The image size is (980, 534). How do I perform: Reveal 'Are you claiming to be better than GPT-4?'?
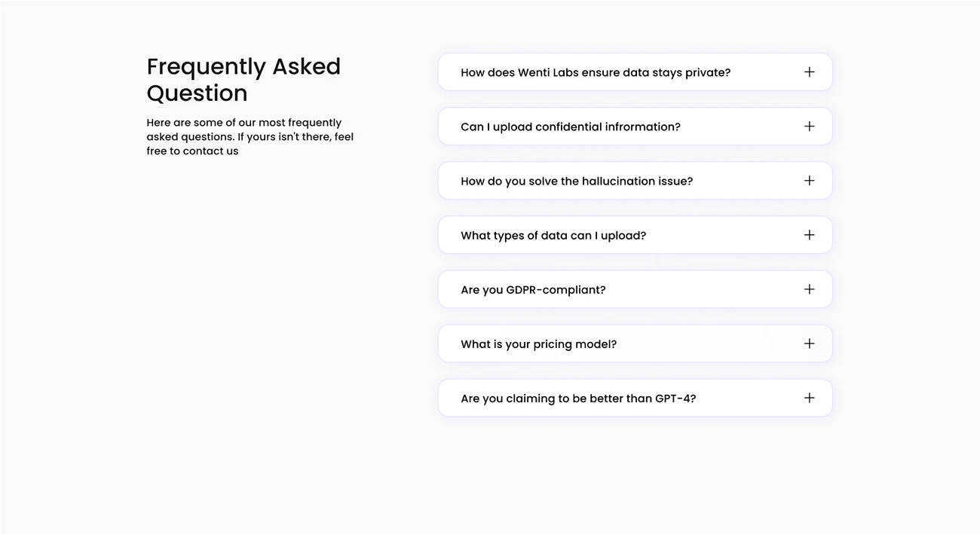click(635, 398)
